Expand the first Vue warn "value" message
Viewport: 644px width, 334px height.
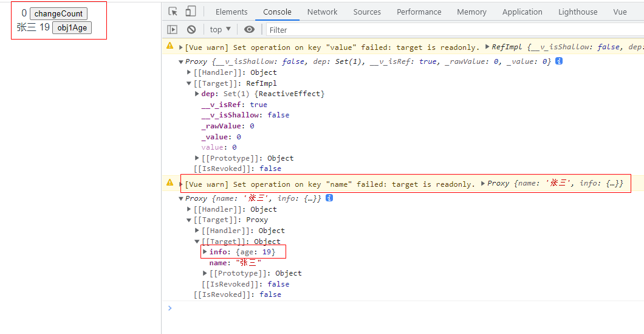click(x=181, y=47)
